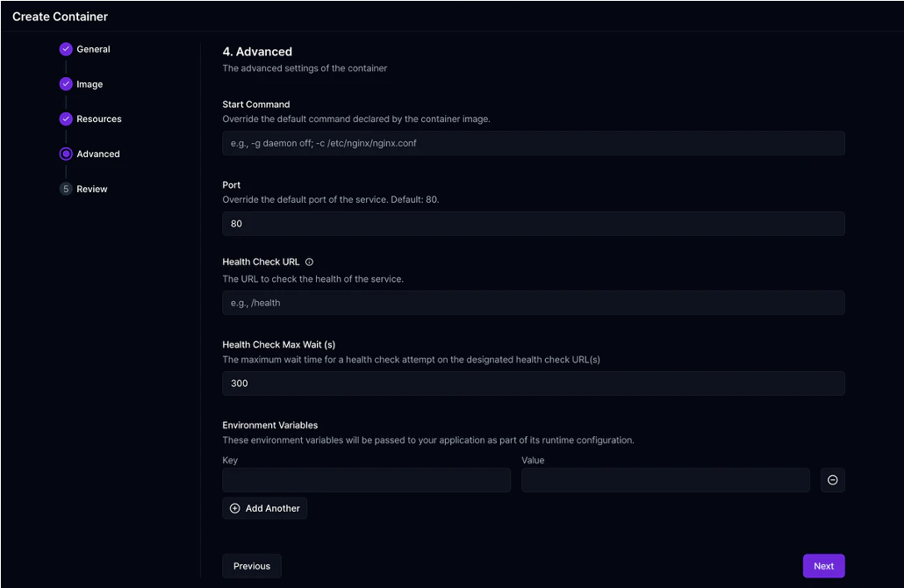Click the Previous button
Viewport: 904px width, 588px height.
251,565
